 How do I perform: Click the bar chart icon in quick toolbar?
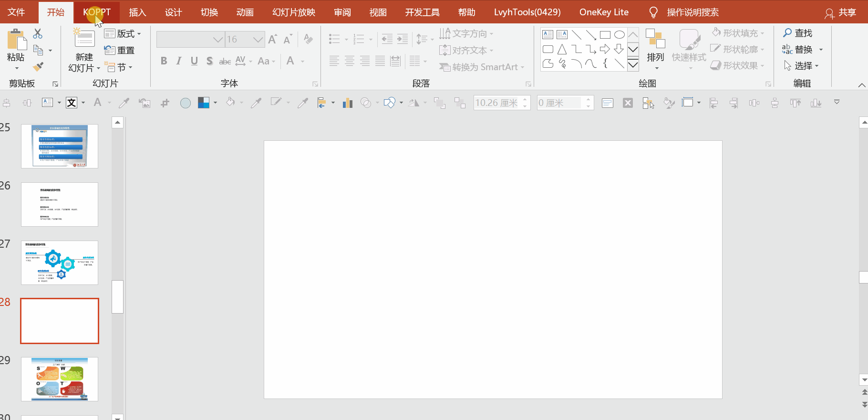348,103
